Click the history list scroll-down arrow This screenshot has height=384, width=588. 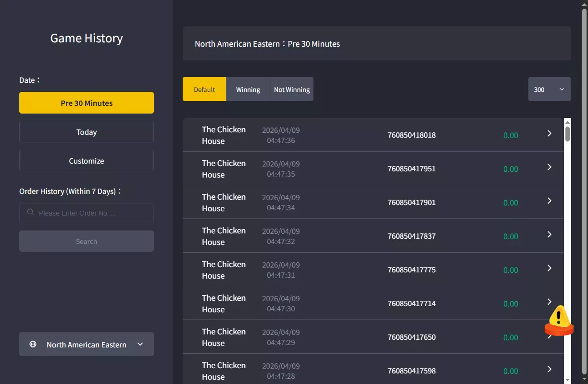567,379
